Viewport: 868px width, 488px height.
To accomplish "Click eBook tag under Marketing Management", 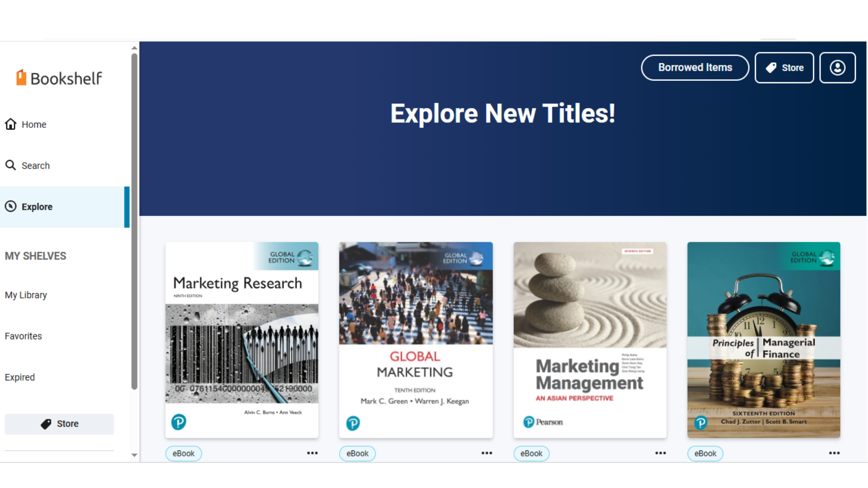I will coord(531,453).
